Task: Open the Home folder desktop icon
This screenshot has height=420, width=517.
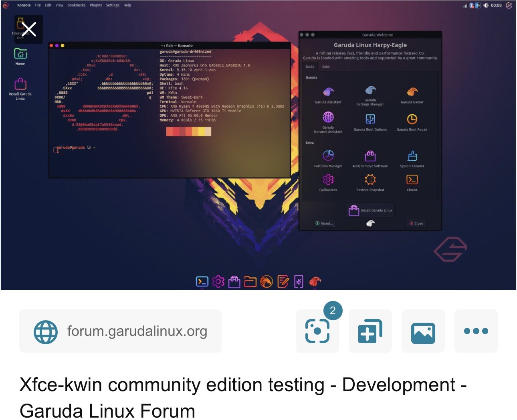Action: pyautogui.click(x=20, y=57)
